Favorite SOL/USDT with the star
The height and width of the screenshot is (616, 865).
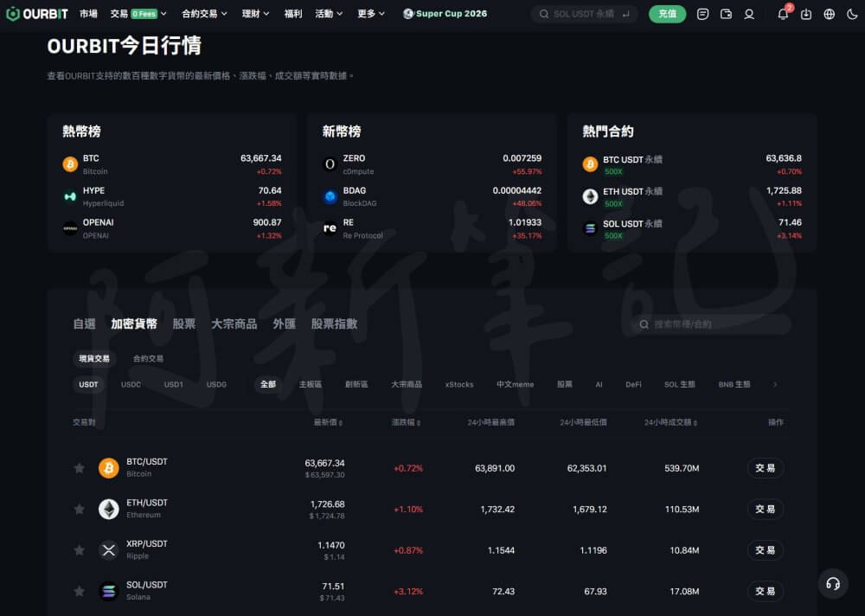point(80,591)
